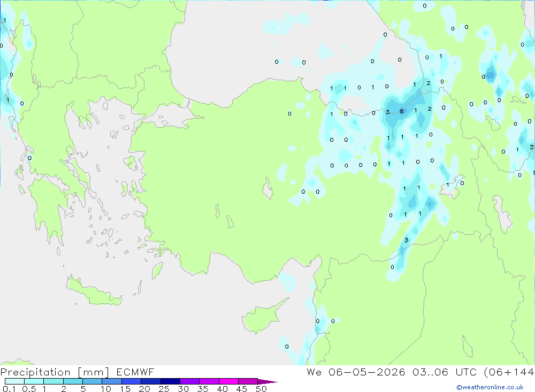Click the '03..06' time range text
This screenshot has width=535, height=392.
pos(430,372)
